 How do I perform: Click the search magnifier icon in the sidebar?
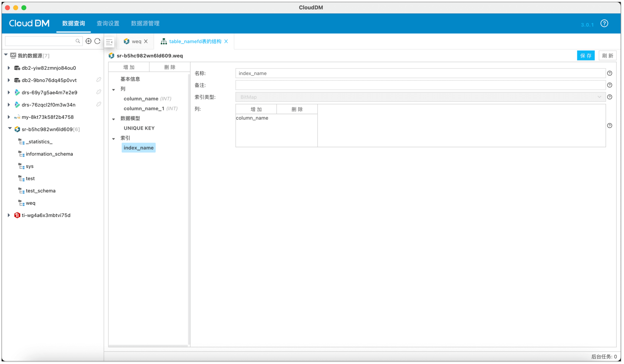point(78,41)
